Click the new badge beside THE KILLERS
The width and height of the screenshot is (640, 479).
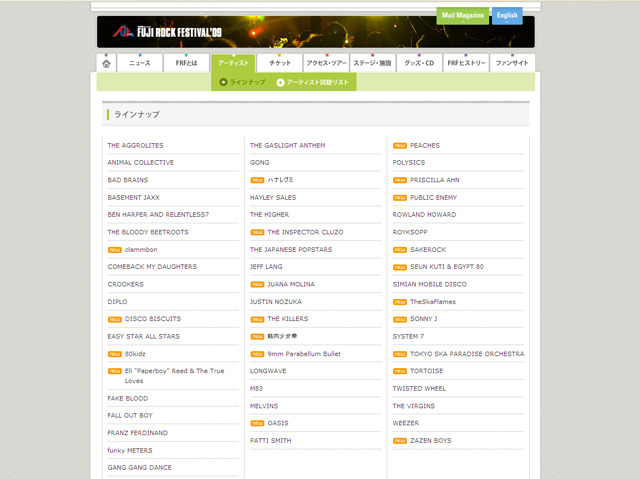click(x=257, y=319)
